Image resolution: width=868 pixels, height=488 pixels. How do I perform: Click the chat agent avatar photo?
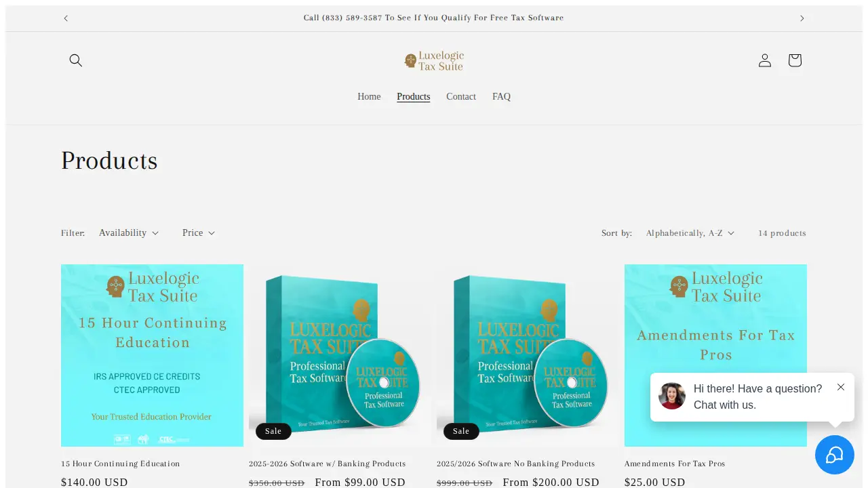click(x=672, y=396)
